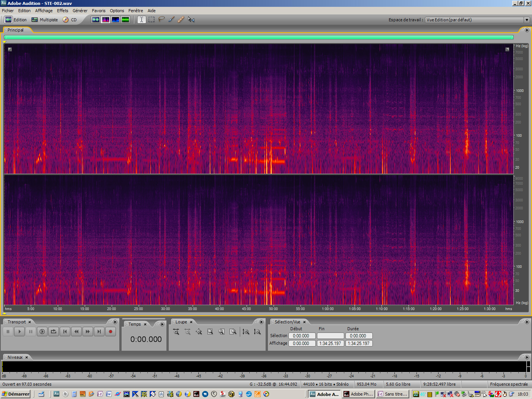Switch to spectral frequency display

tap(105, 19)
